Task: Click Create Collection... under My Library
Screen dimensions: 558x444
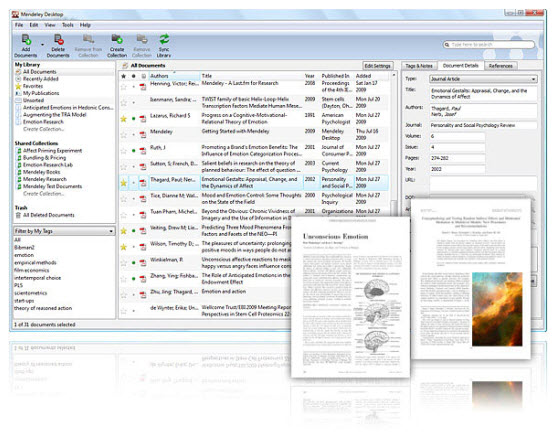Action: click(43, 129)
